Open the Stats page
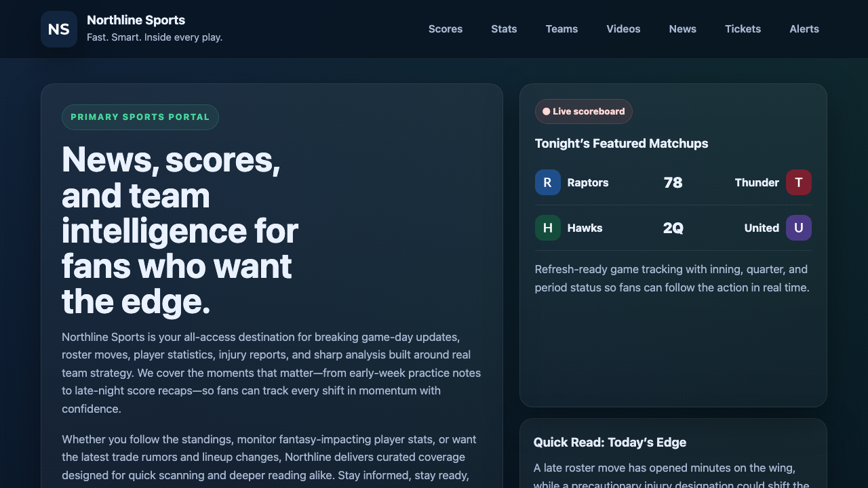The width and height of the screenshot is (868, 488). [x=504, y=29]
